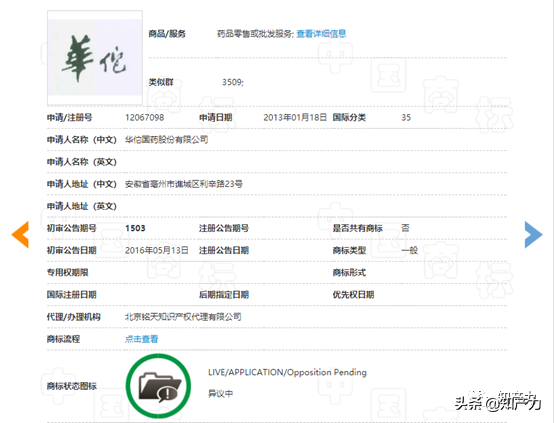The width and height of the screenshot is (554, 423).
Task: Click the 是否共有商标 label
Action: click(x=358, y=228)
